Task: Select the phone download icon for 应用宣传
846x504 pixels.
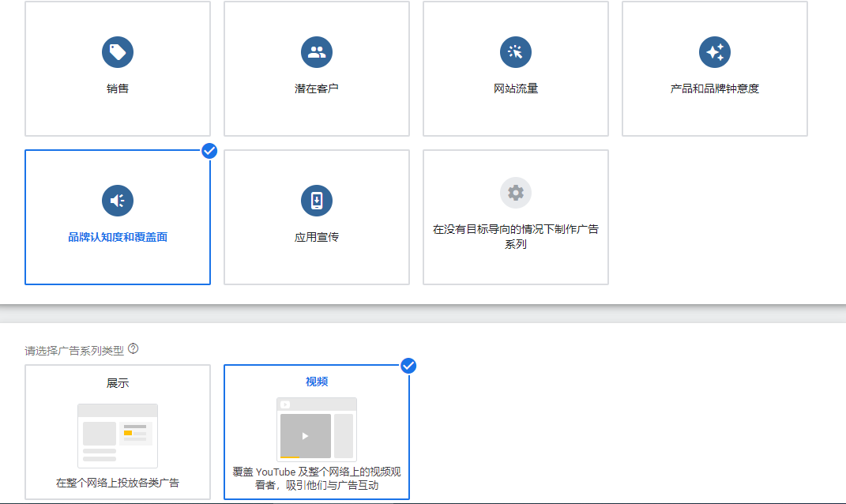Action: [317, 201]
